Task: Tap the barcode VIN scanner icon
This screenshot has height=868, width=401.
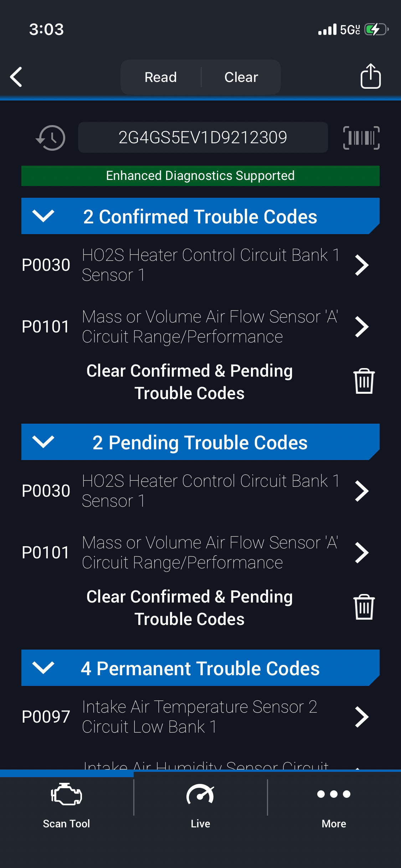Action: 361,138
